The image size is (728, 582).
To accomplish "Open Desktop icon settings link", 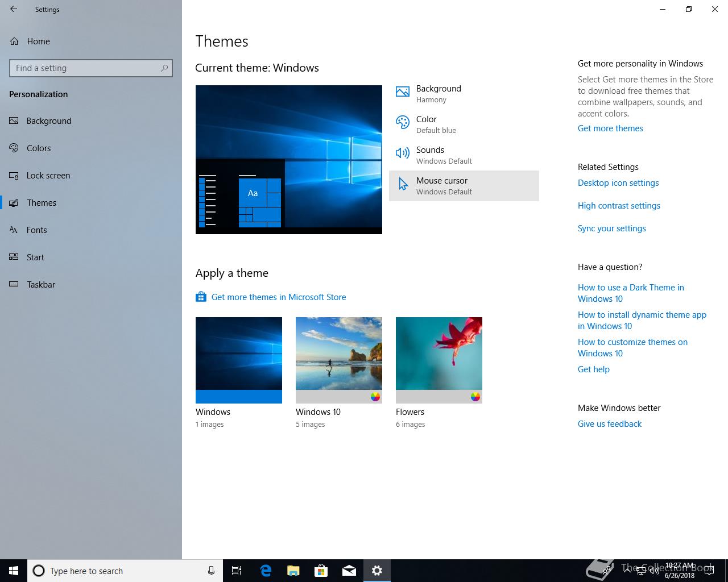I will [618, 183].
